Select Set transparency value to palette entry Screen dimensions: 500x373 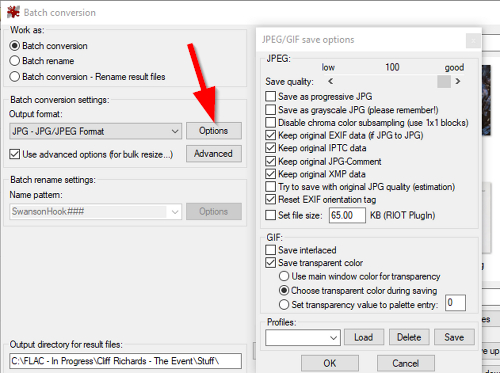click(x=284, y=304)
